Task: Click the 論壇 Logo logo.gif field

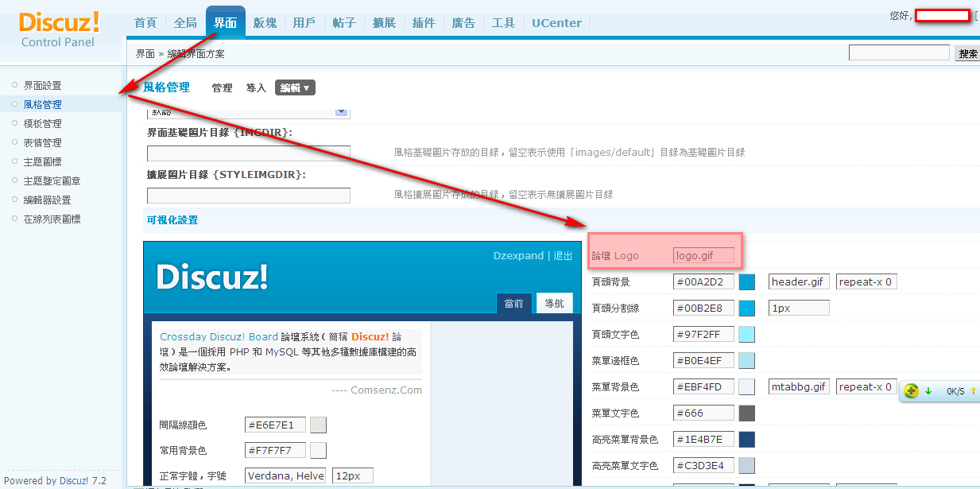Action: (703, 255)
